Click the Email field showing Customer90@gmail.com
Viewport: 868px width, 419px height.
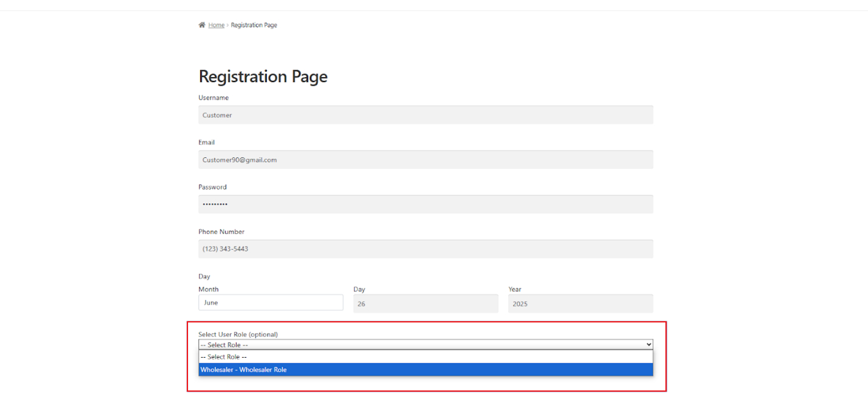click(425, 159)
